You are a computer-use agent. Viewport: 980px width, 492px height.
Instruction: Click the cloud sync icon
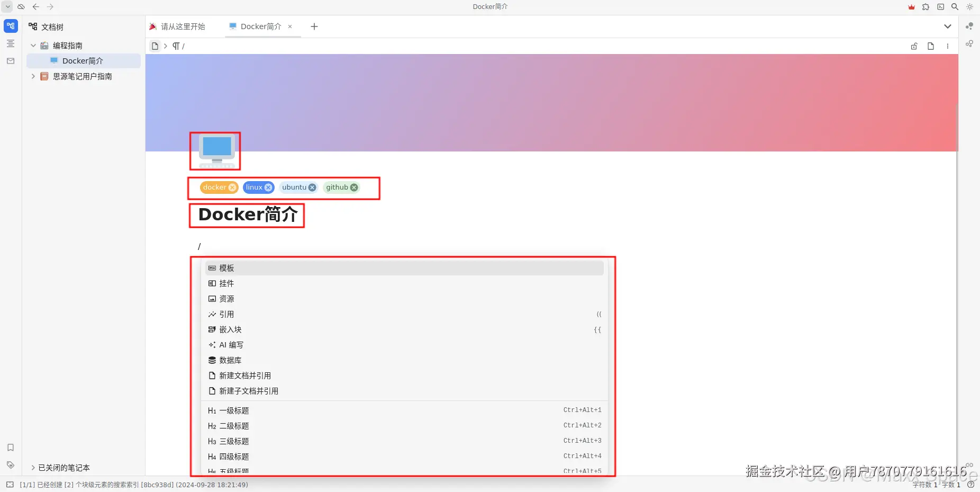click(x=21, y=7)
